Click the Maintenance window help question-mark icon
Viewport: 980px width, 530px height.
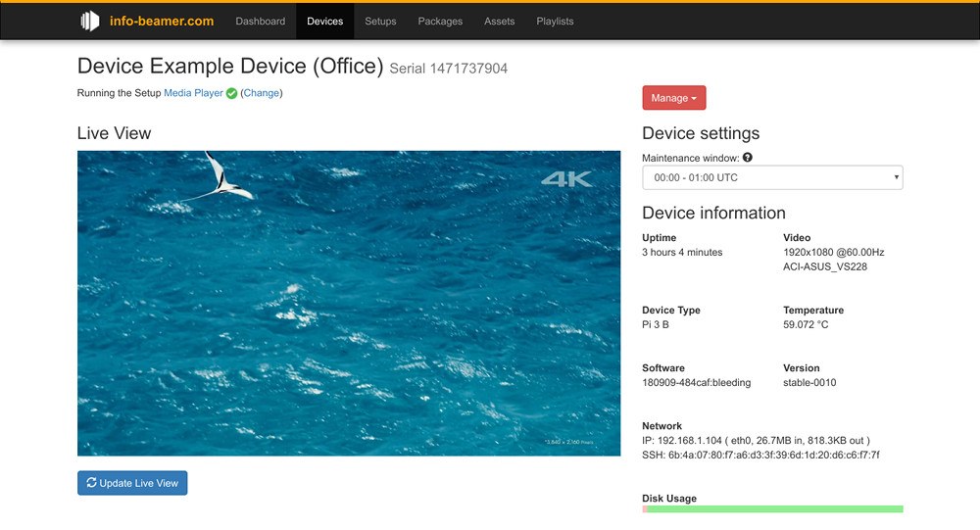click(x=748, y=158)
